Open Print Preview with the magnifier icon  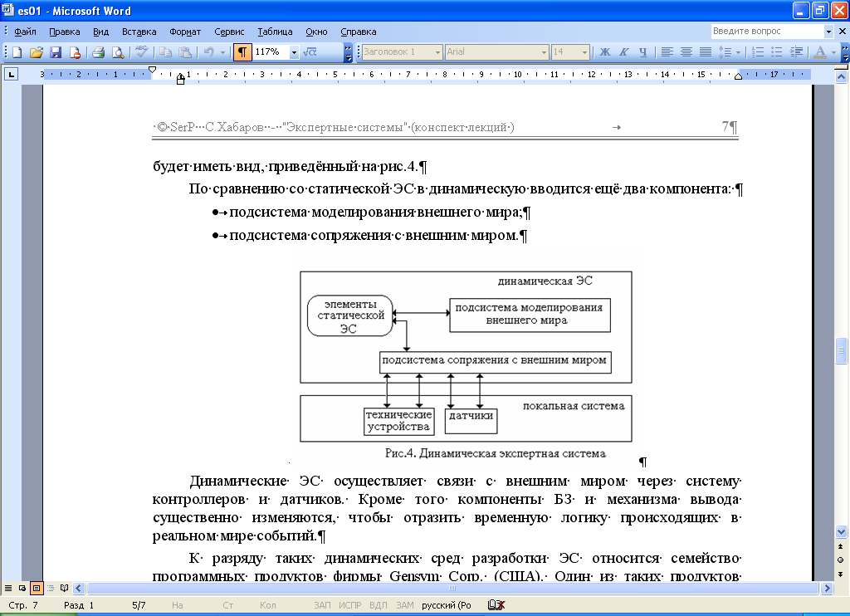point(117,52)
